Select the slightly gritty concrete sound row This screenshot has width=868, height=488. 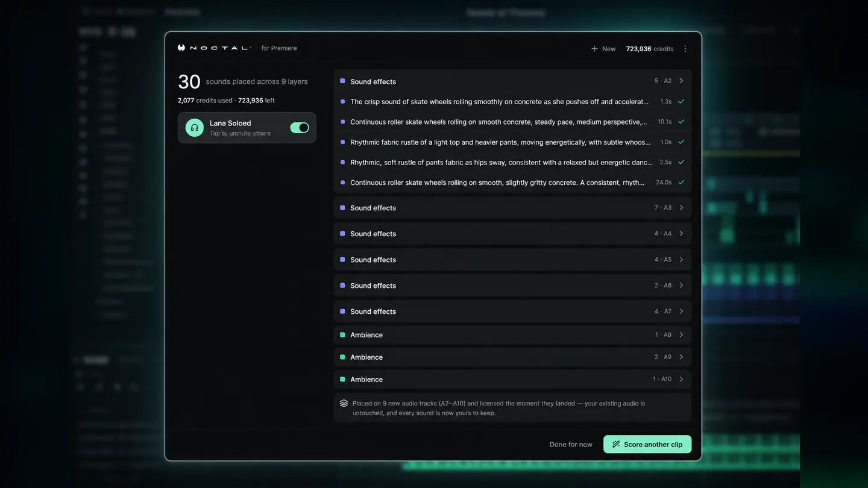[512, 183]
